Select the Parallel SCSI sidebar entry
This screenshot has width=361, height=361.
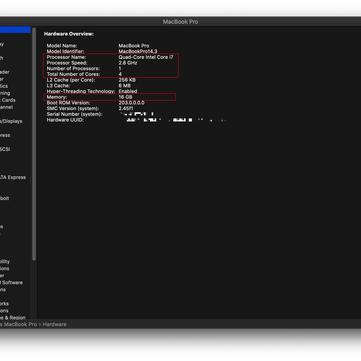(5, 149)
